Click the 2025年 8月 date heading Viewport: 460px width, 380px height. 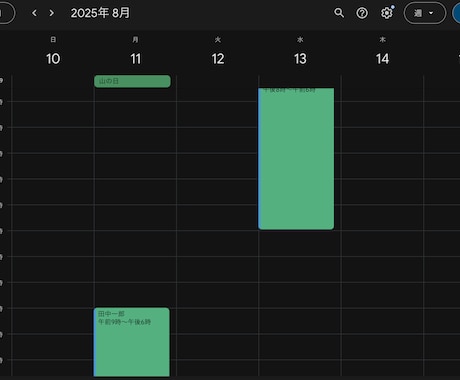100,13
